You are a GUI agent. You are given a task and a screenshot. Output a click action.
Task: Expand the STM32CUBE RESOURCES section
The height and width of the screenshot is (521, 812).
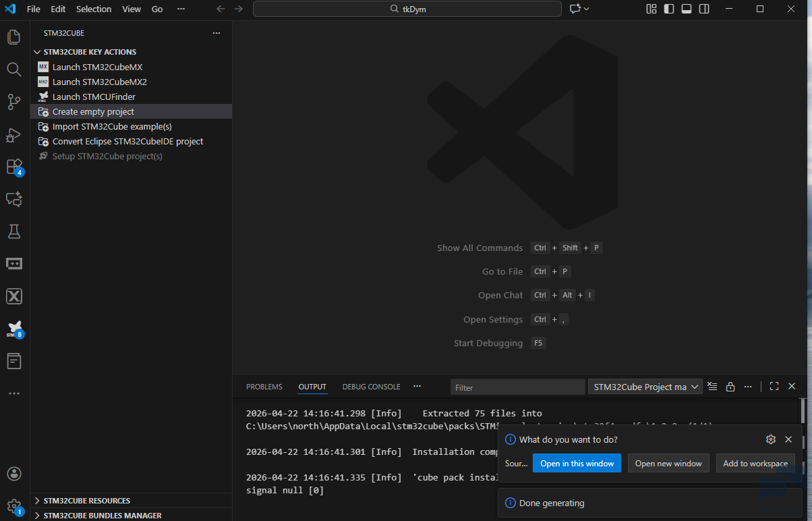[x=86, y=501]
